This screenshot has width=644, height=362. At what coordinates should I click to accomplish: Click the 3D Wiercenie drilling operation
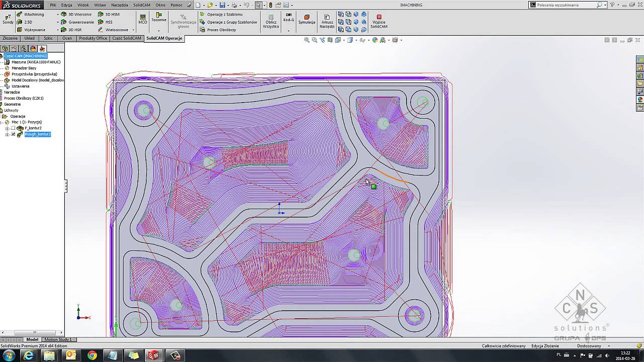(x=76, y=15)
